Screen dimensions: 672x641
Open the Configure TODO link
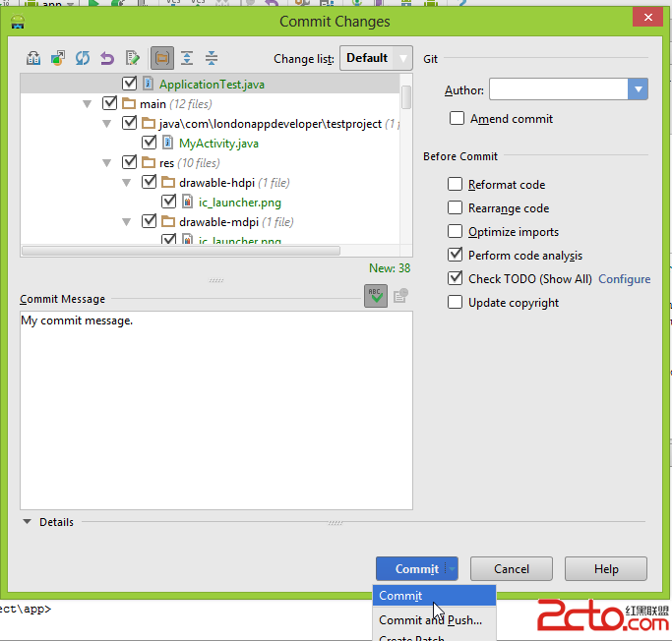[x=625, y=279]
